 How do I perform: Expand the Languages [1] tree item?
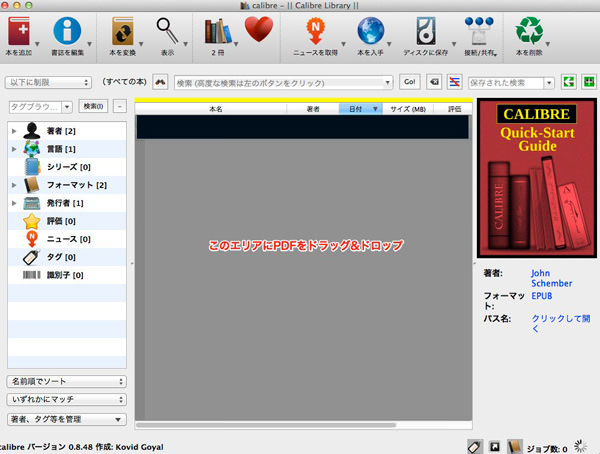coord(14,149)
